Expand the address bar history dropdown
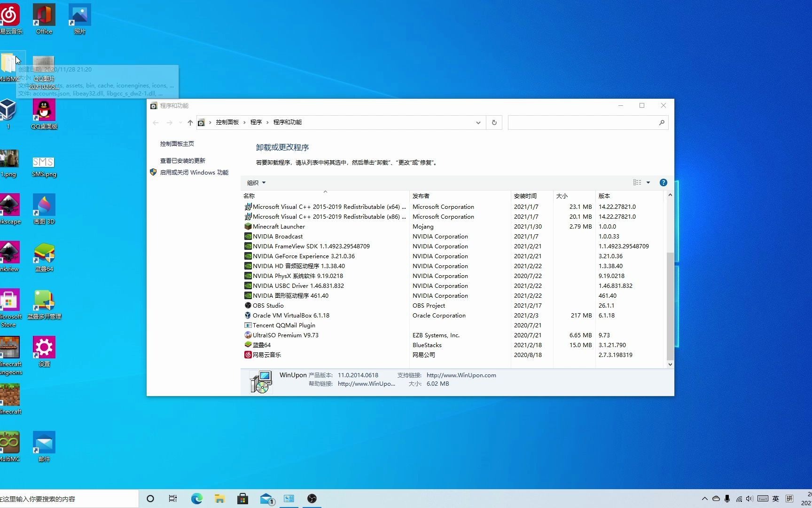Viewport: 812px width, 508px height. [x=478, y=123]
